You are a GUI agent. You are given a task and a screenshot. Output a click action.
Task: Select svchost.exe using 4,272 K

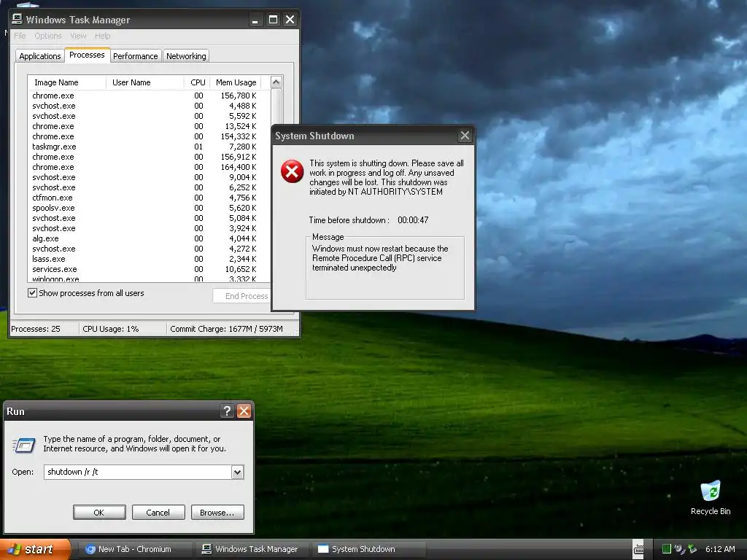[144, 249]
